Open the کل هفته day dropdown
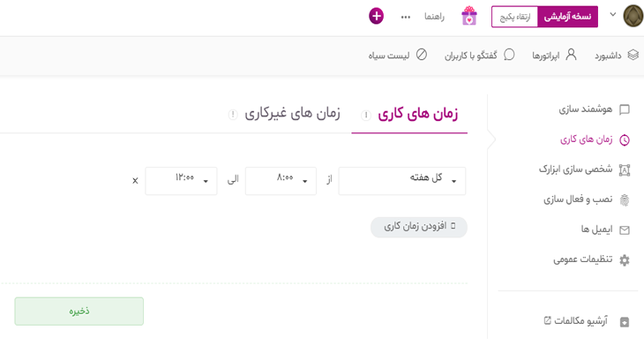 click(x=402, y=180)
